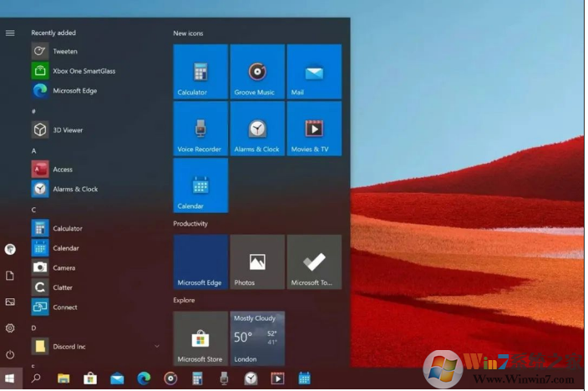Click the taskbar search icon
This screenshot has width=588, height=391.
coord(36,378)
